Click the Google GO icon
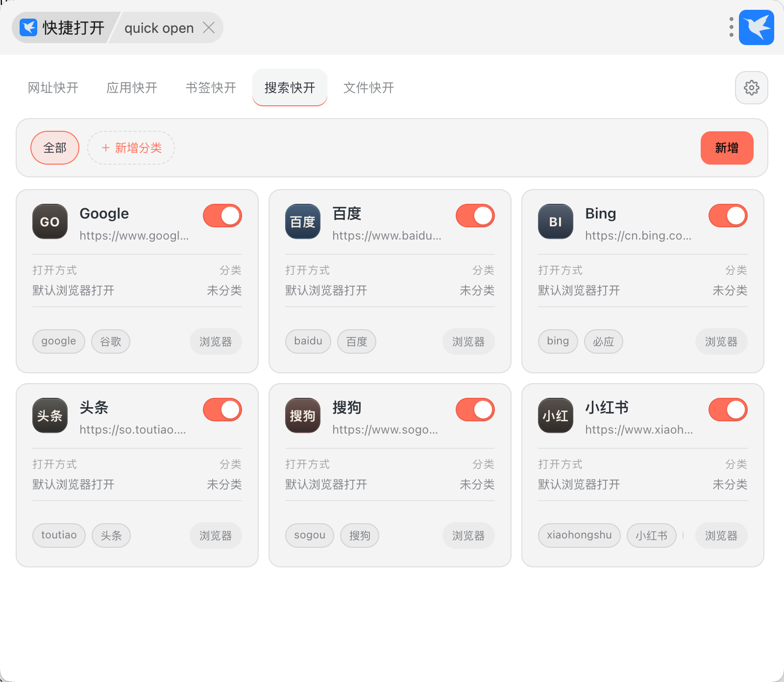Screen dimensions: 784x682 (x=50, y=221)
